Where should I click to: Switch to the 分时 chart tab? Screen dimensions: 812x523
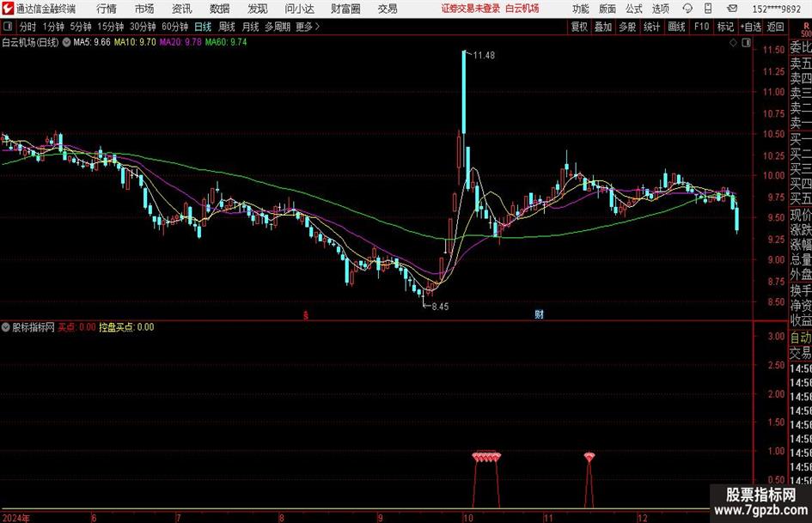[27, 27]
